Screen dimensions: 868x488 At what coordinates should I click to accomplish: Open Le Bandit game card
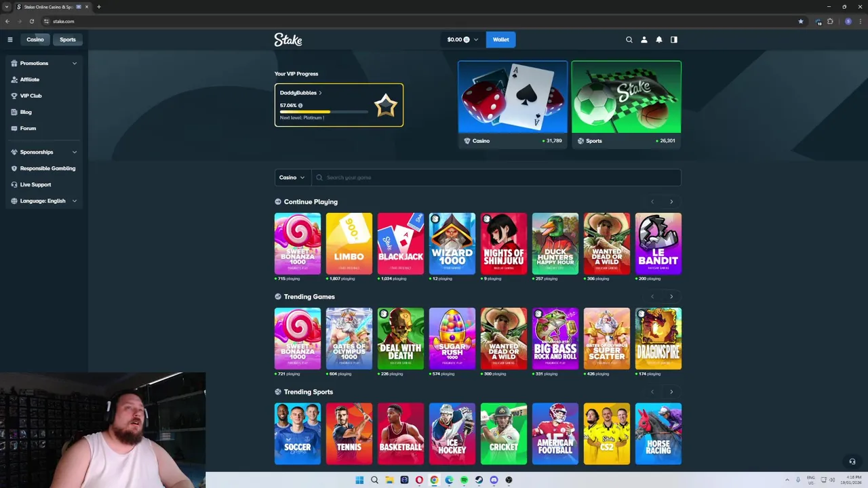pyautogui.click(x=658, y=243)
